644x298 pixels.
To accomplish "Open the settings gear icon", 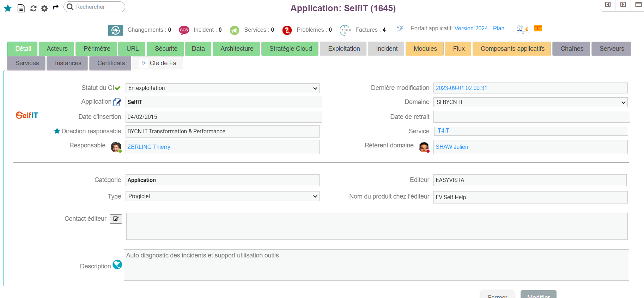I will (44, 8).
